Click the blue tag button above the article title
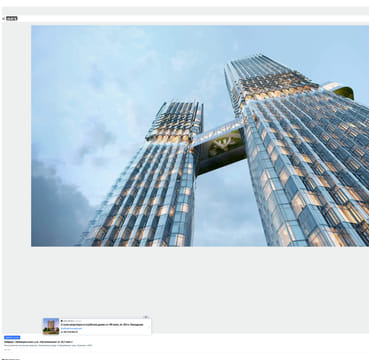Image resolution: width=369 pixels, height=360 pixels. coord(12,337)
